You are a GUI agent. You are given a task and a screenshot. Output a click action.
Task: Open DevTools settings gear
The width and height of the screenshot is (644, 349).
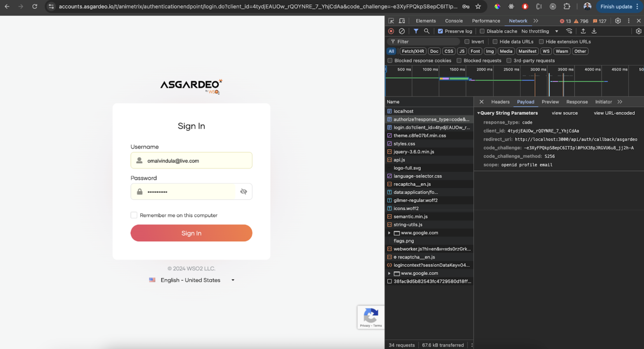coord(618,21)
